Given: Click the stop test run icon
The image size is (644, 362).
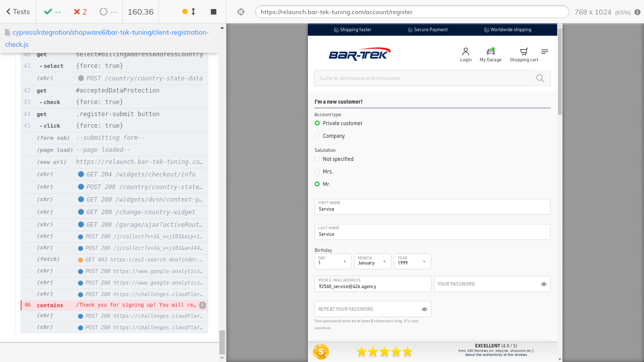Looking at the screenshot, I should click(213, 12).
